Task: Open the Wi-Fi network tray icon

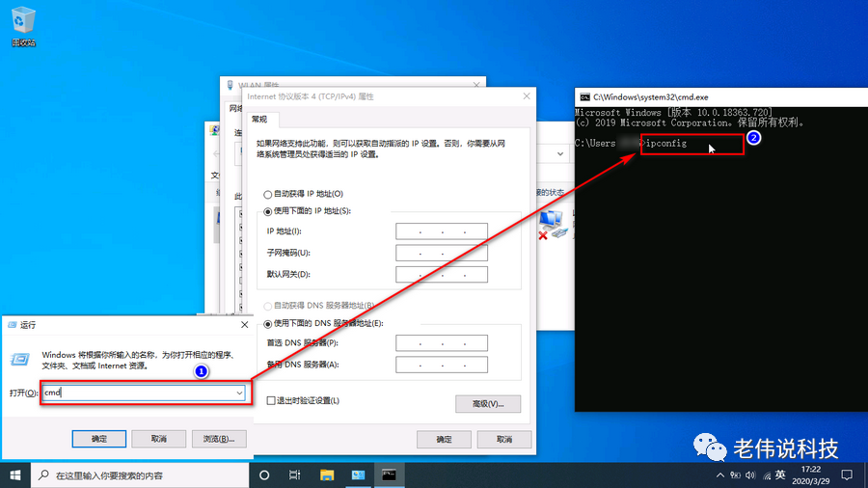Action: tap(766, 475)
